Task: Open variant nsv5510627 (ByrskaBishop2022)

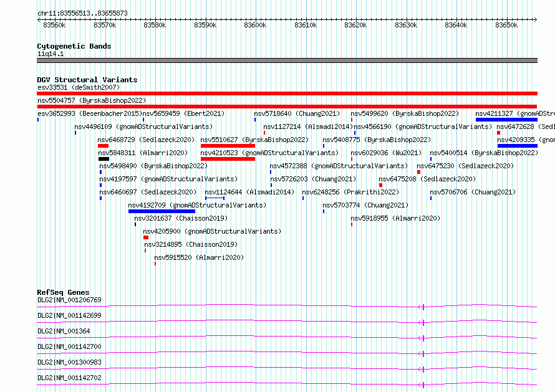Action: 254,140
